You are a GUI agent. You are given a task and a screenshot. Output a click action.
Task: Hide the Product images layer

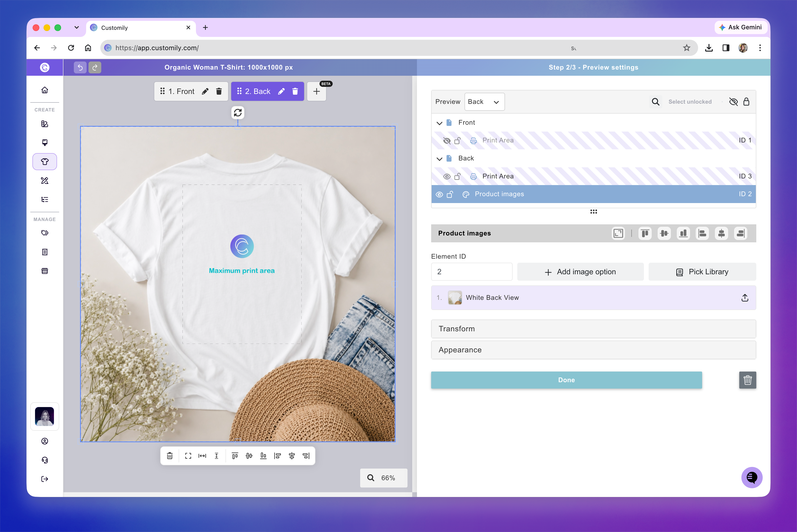point(439,194)
